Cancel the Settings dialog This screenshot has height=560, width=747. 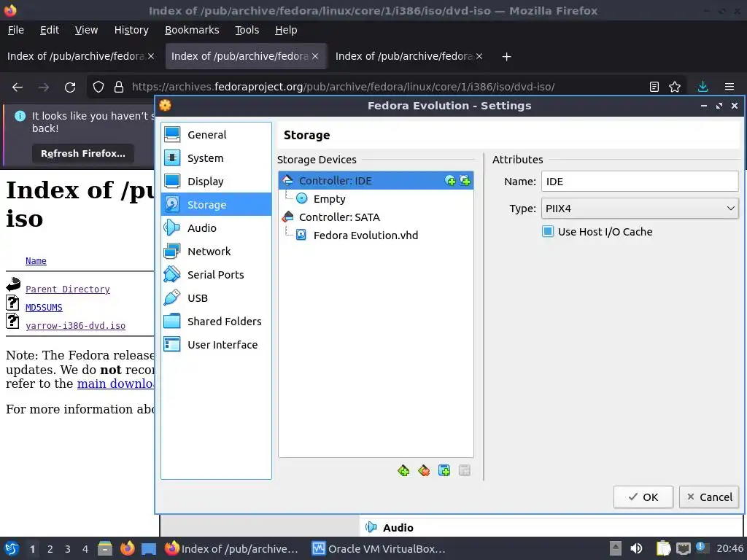(709, 497)
